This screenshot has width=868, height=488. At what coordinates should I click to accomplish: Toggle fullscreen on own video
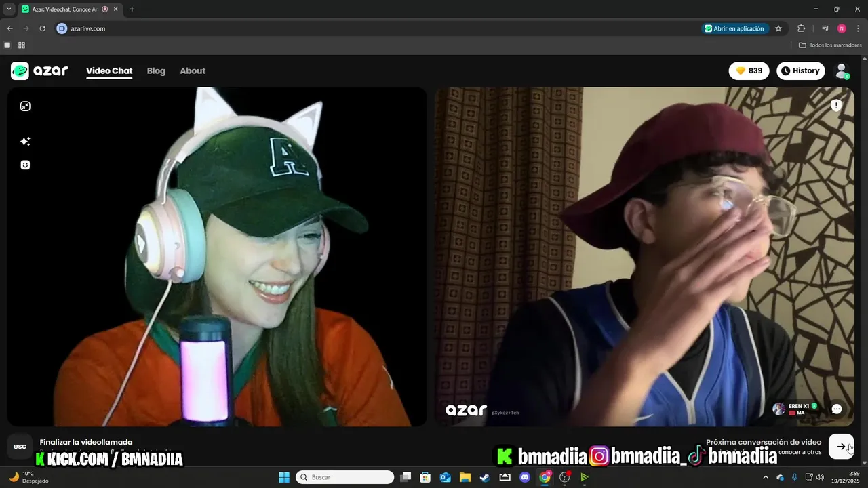(25, 106)
